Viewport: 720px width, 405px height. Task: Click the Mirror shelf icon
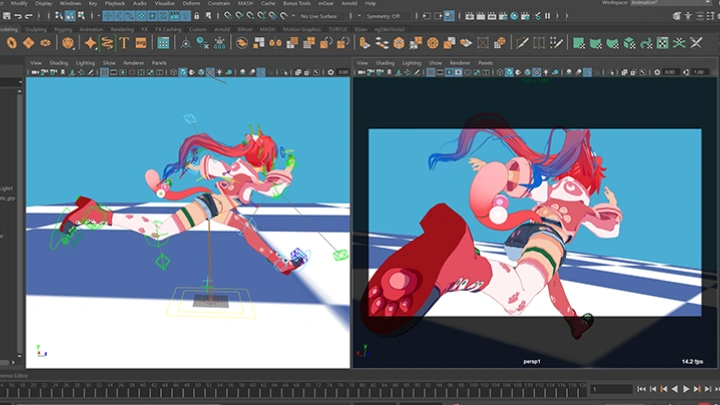coord(276,43)
